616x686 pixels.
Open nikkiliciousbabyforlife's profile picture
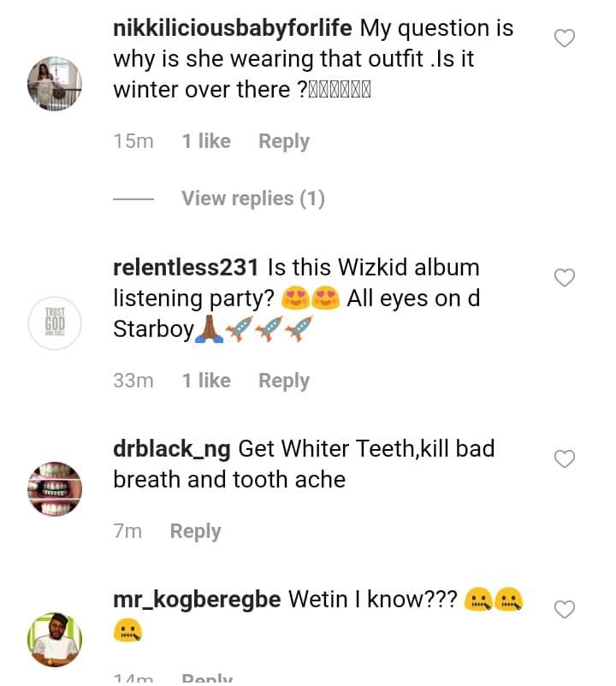click(55, 83)
